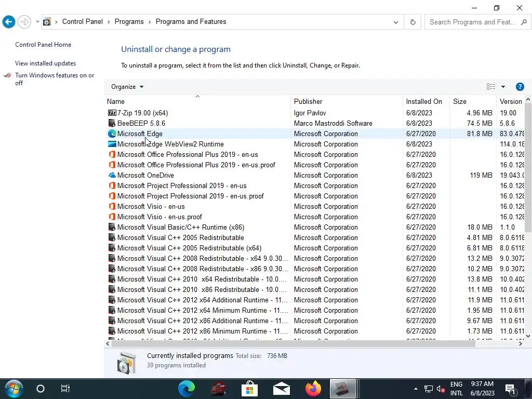
Task: Select Microsoft Visio - en-us icon
Action: 112,207
